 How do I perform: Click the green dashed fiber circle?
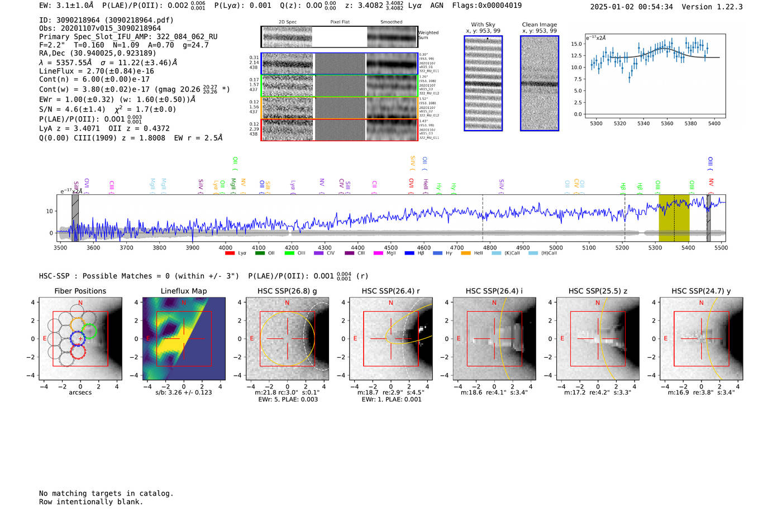click(89, 331)
